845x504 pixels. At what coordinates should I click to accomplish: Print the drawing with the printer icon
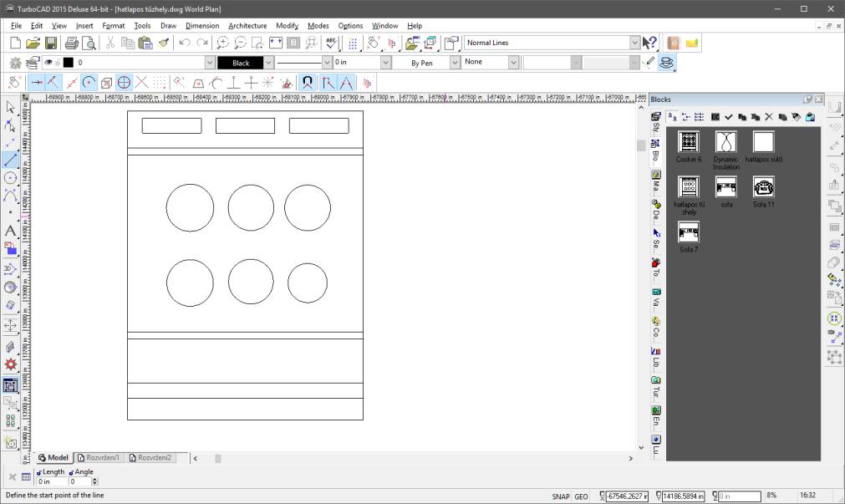71,43
